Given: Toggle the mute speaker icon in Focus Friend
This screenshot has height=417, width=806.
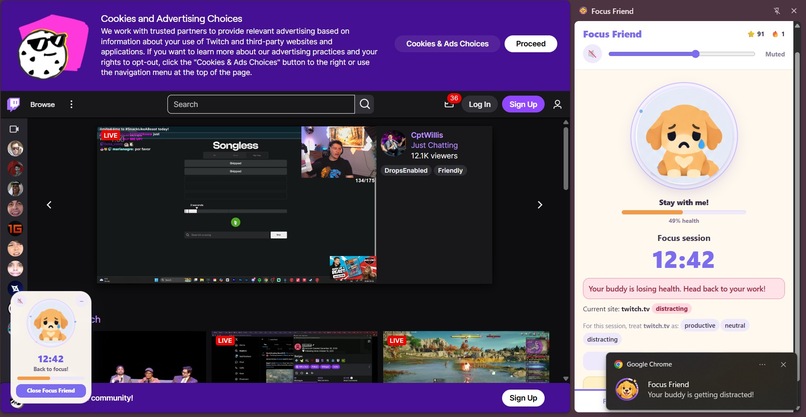Looking at the screenshot, I should pos(593,53).
